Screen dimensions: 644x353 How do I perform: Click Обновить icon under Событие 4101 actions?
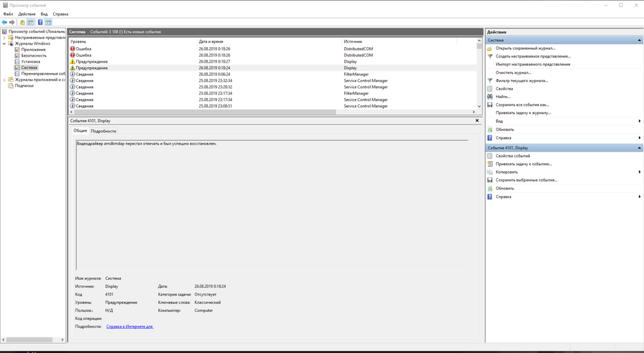coord(490,188)
